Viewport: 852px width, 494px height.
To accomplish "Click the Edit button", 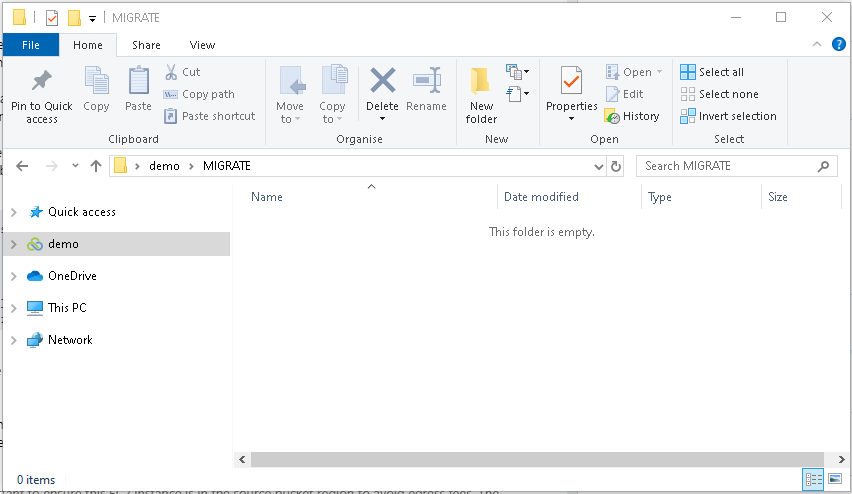I will [x=624, y=94].
